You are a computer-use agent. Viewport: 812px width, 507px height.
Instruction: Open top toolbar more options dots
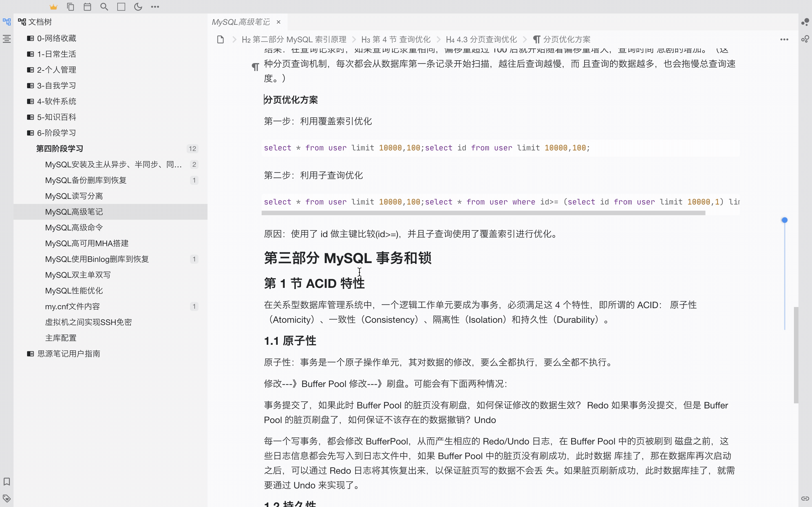(155, 7)
